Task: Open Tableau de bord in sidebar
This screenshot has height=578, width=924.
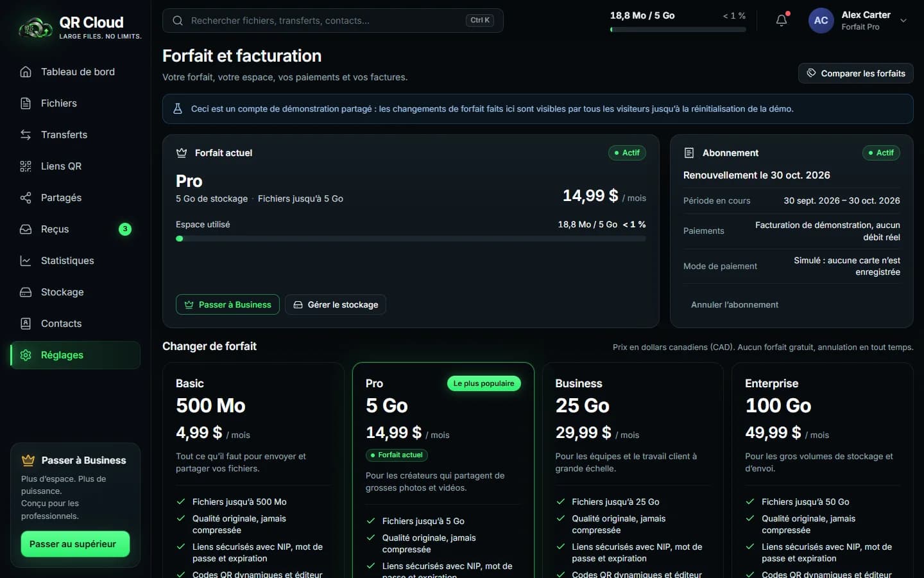Action: tap(76, 72)
